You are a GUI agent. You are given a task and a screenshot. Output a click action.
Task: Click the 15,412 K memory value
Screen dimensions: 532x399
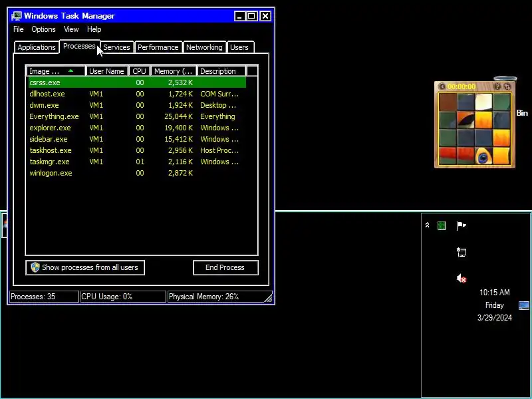[x=178, y=139]
